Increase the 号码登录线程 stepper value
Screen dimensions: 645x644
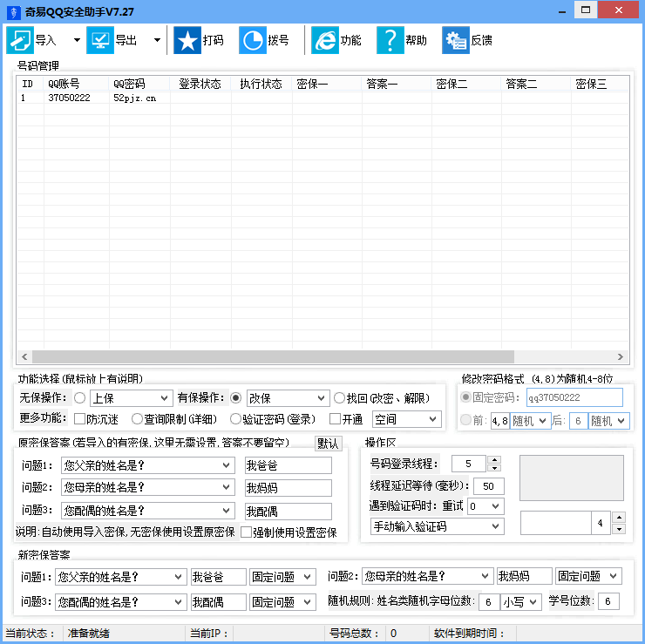pyautogui.click(x=494, y=459)
